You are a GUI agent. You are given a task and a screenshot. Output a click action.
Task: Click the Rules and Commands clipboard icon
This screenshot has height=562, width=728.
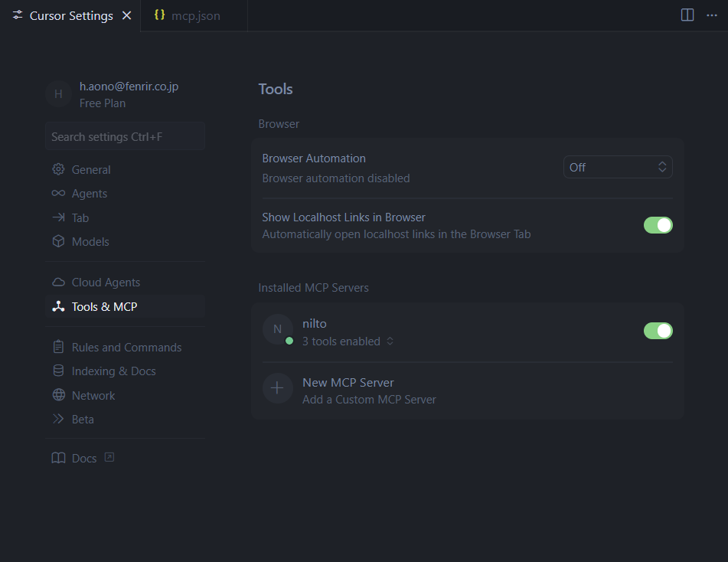58,348
